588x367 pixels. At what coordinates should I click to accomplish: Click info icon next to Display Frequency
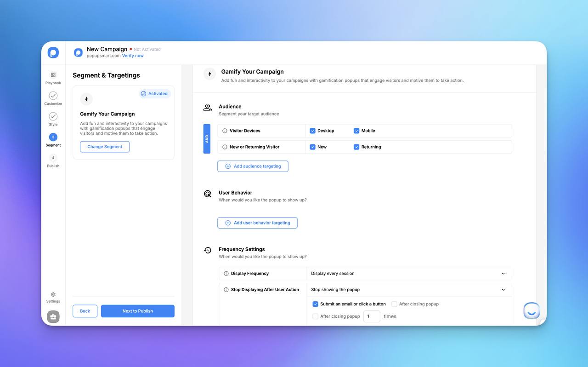pos(226,273)
